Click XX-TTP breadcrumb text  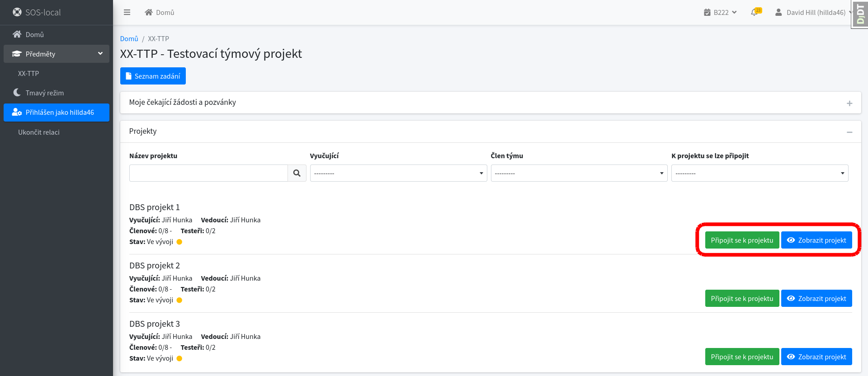pos(158,38)
